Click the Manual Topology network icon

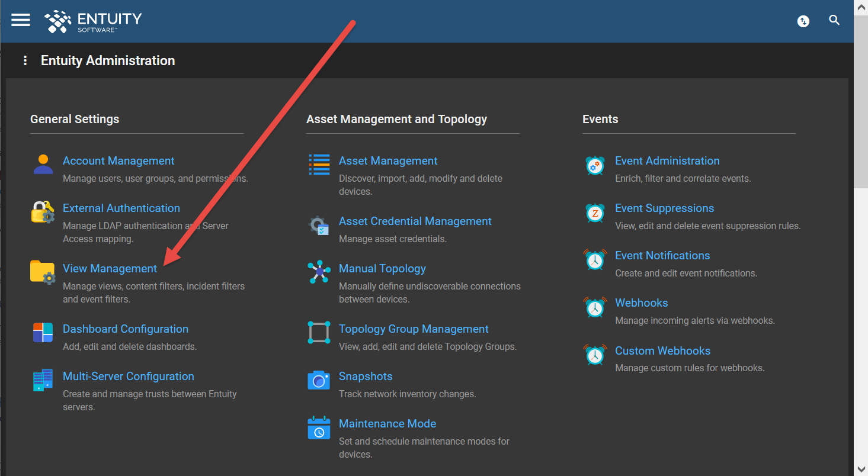(x=319, y=272)
